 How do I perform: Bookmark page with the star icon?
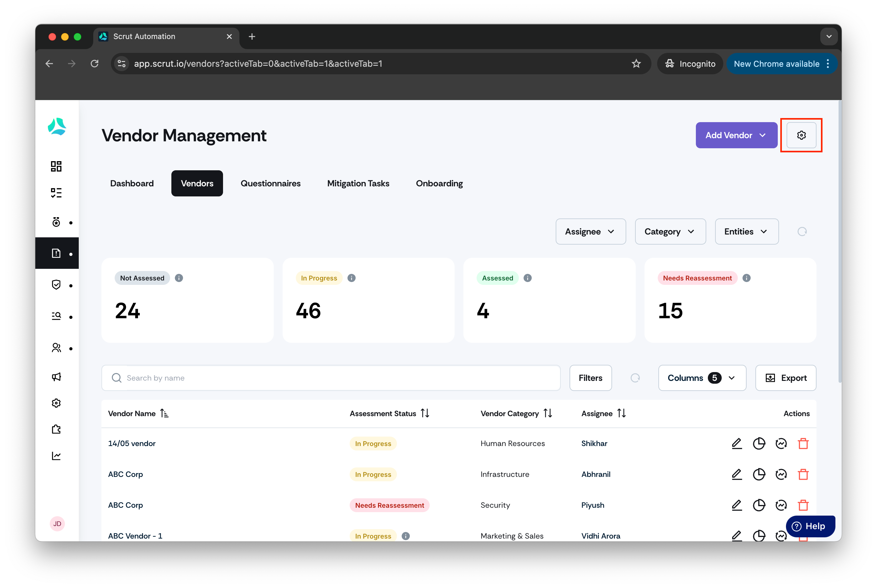point(636,63)
